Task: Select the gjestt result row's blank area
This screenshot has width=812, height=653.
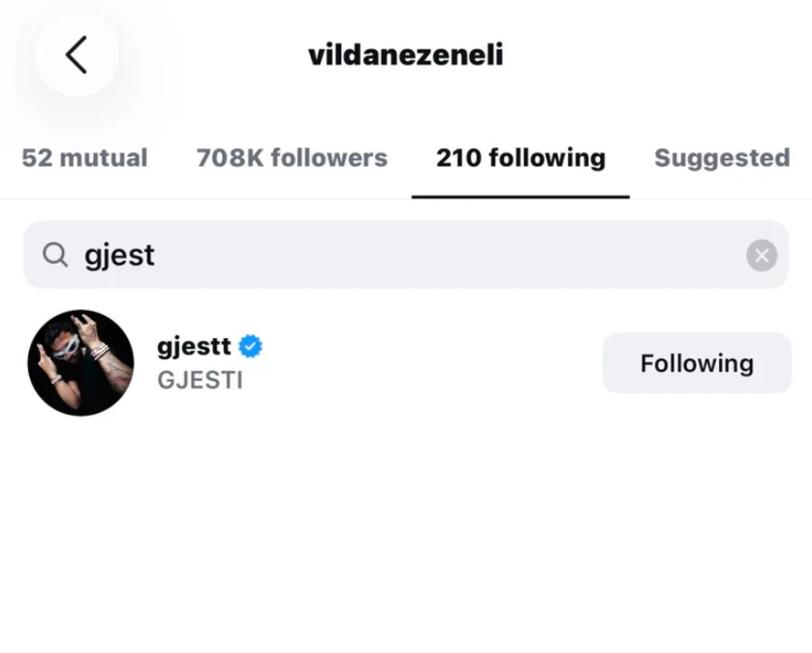Action: (430, 362)
